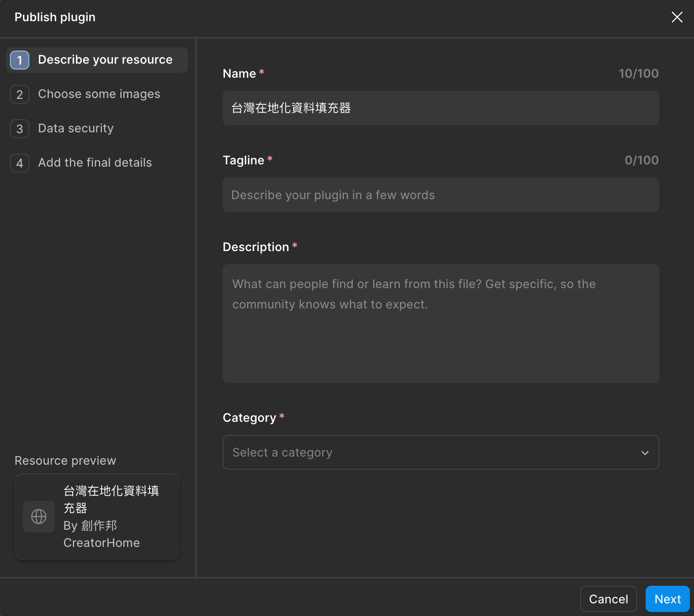The image size is (694, 616).
Task: Close the Publish plugin dialog
Action: 677,17
